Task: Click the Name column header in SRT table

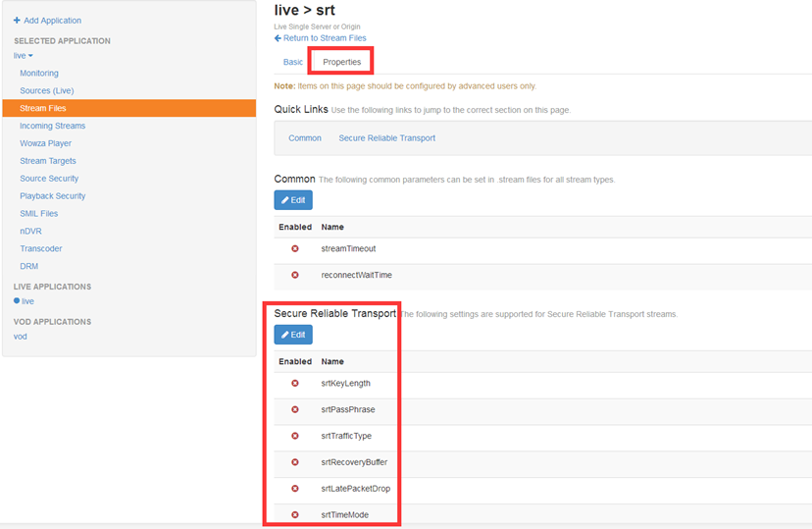Action: coord(332,361)
